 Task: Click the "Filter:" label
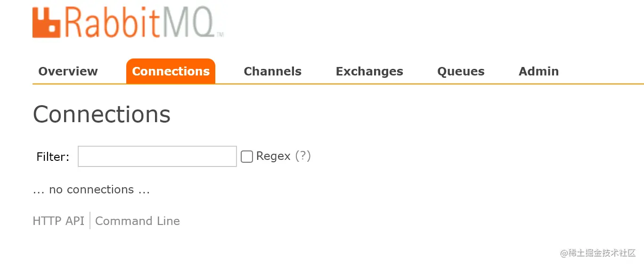(x=53, y=157)
